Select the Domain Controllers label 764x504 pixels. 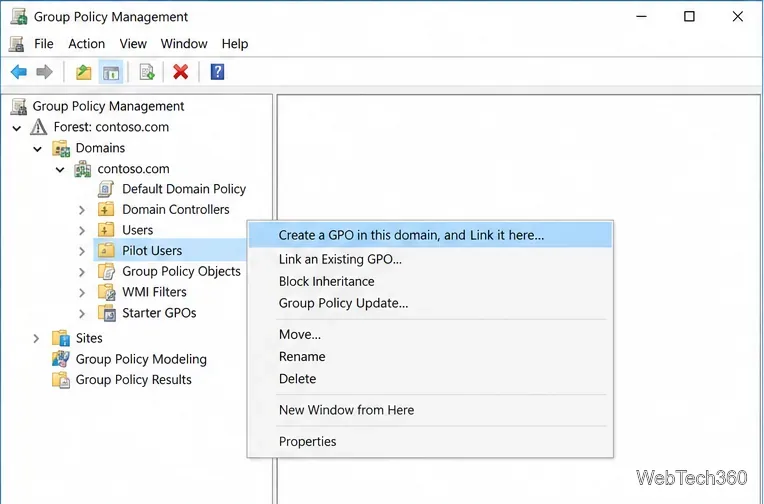pyautogui.click(x=175, y=210)
